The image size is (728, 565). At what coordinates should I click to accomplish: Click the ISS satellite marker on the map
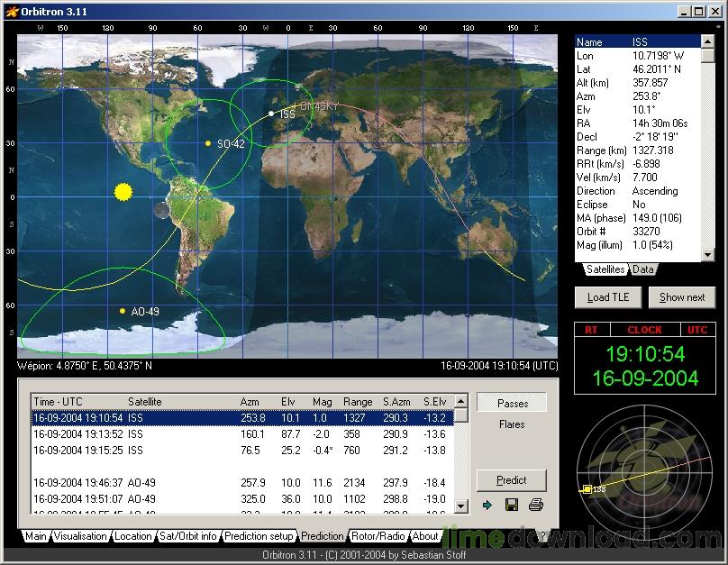tap(272, 114)
